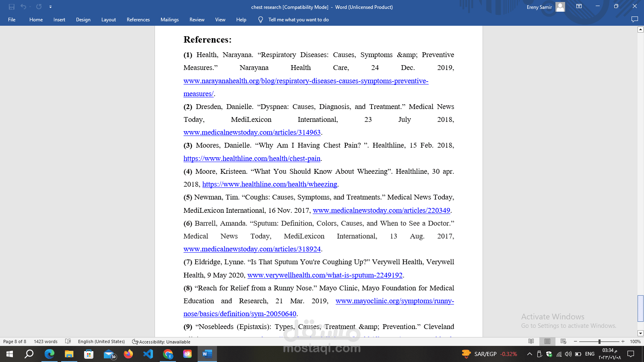
Task: Open the mayoclinic.org runny-nose link
Action: click(319, 307)
